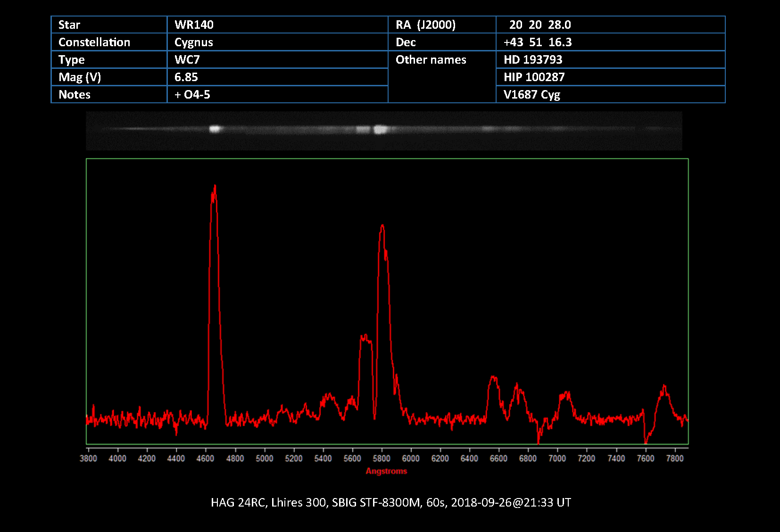Click the HIP 100287 entry
Image resolution: width=780 pixels, height=532 pixels.
pyautogui.click(x=534, y=77)
